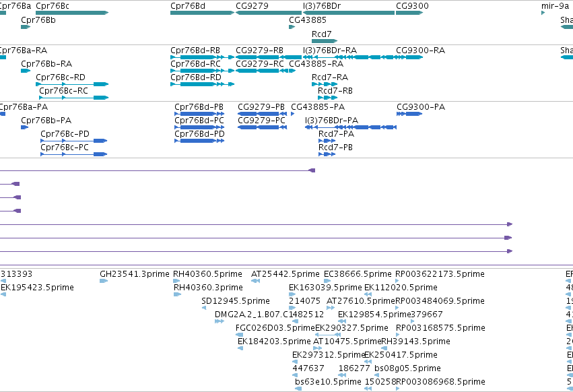Click the l(3)76BDr-PA protein label
Screen dimensions: 573x392
tap(331, 121)
